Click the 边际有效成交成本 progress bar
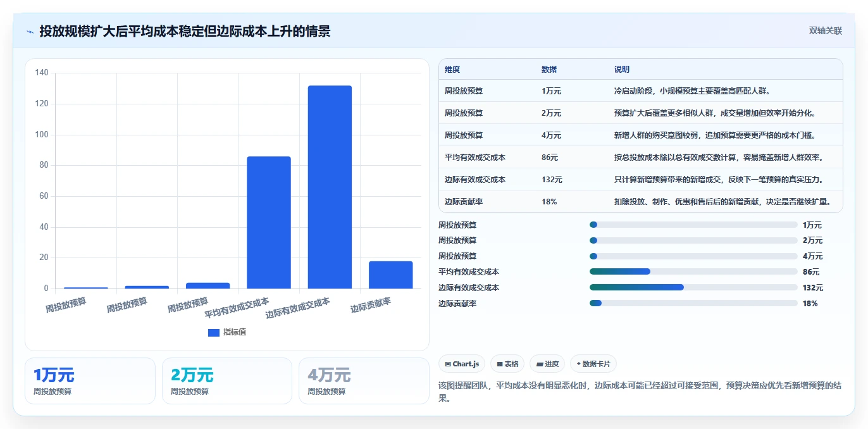 point(693,287)
